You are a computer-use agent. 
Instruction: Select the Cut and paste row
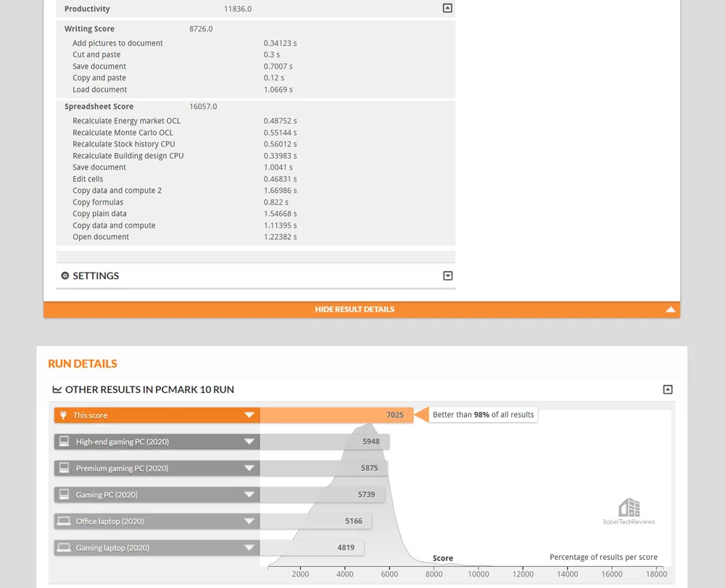coord(256,54)
